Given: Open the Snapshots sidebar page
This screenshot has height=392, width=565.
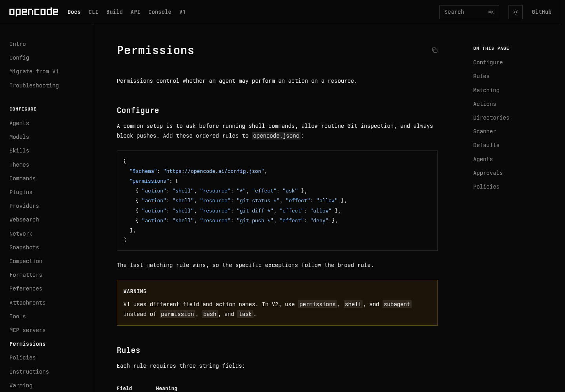Looking at the screenshot, I should (24, 247).
